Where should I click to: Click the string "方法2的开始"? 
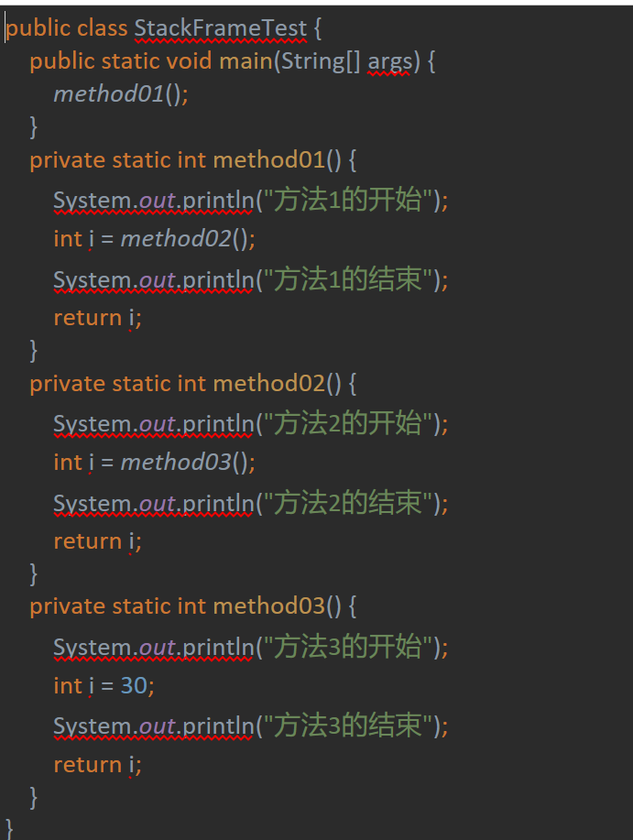coord(348,423)
